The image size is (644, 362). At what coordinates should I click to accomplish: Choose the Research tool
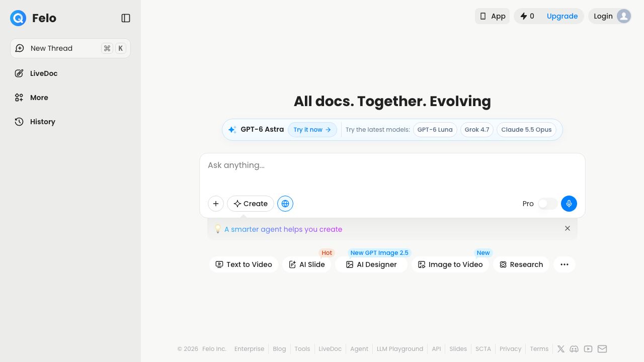coord(521,264)
